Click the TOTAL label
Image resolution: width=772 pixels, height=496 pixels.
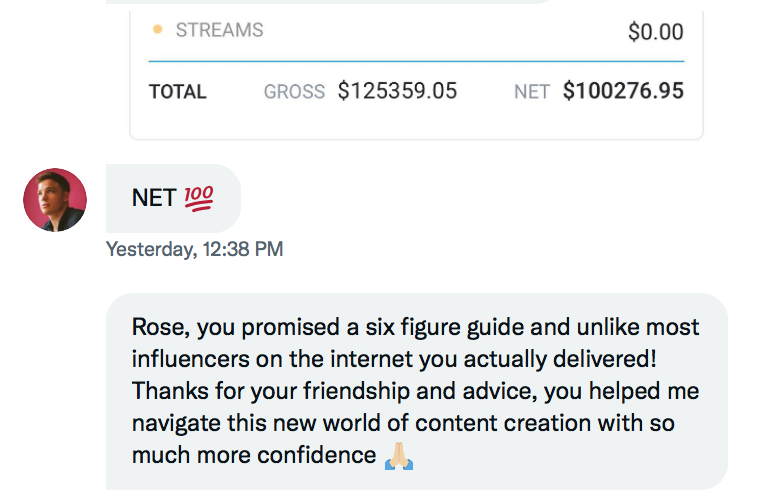178,92
